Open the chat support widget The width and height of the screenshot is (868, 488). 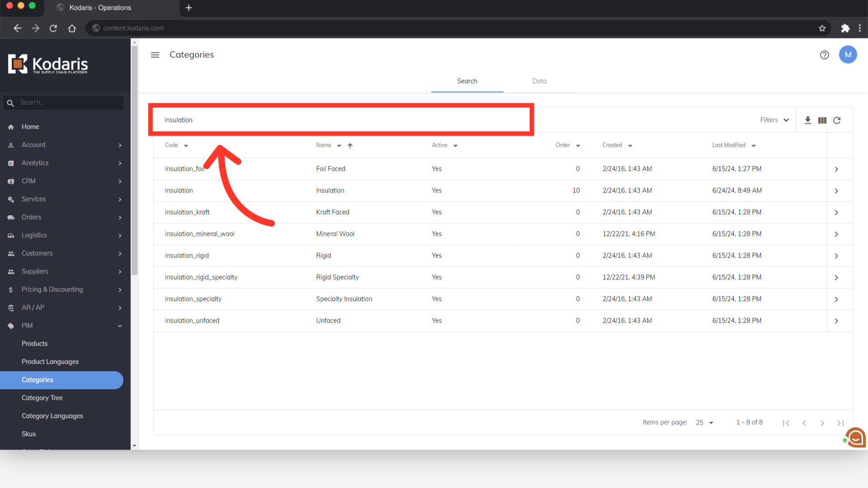pyautogui.click(x=855, y=437)
